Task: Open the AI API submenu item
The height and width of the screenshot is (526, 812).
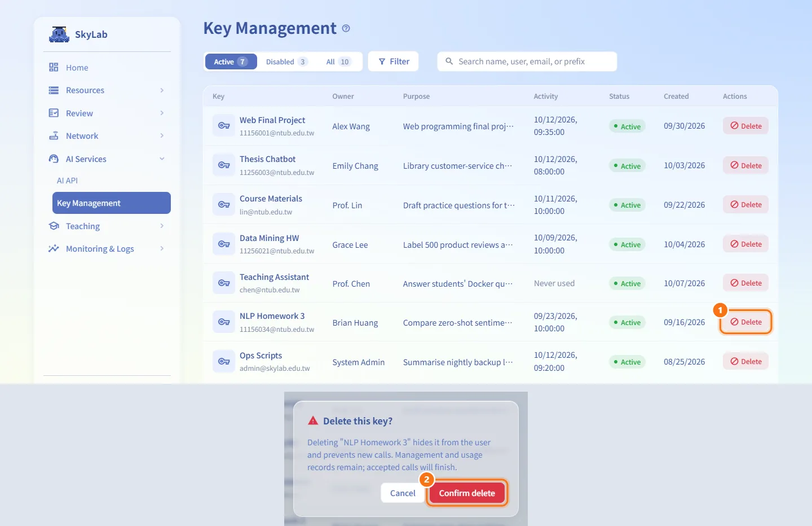Action: point(67,181)
